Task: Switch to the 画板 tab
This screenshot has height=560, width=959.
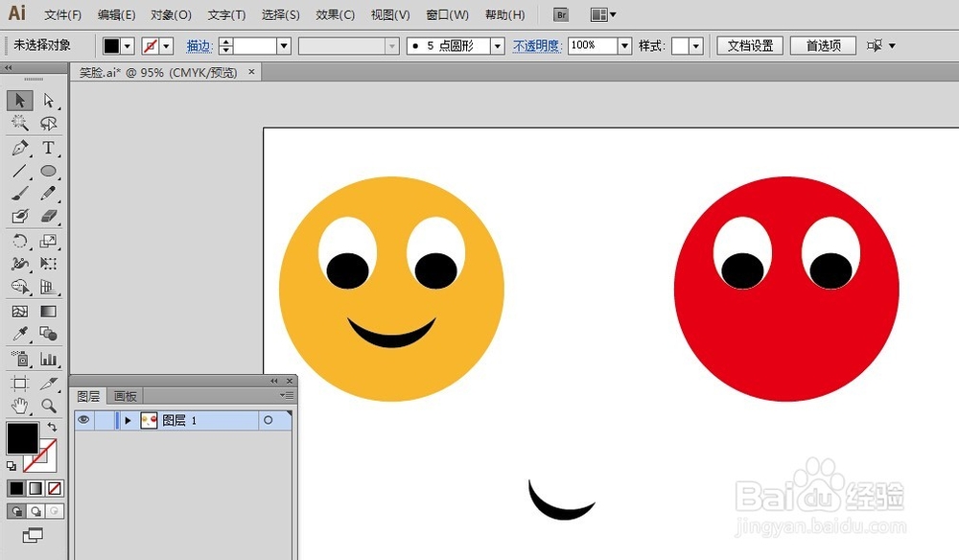Action: tap(126, 396)
